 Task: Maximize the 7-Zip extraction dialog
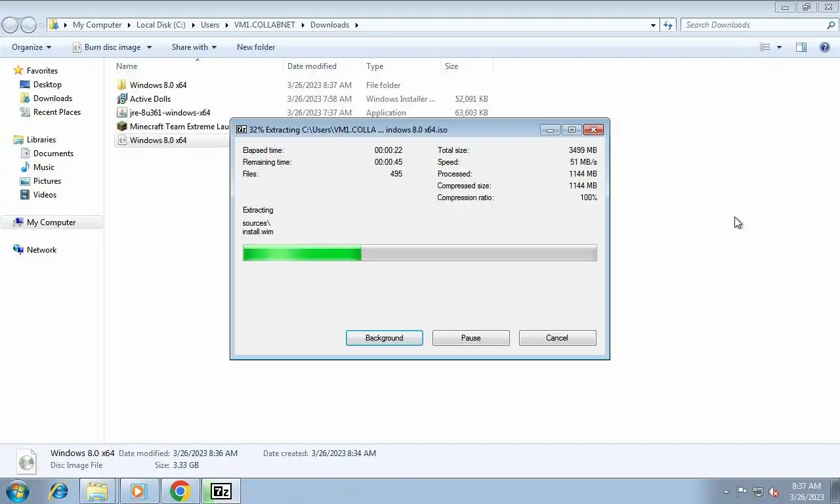pos(572,130)
